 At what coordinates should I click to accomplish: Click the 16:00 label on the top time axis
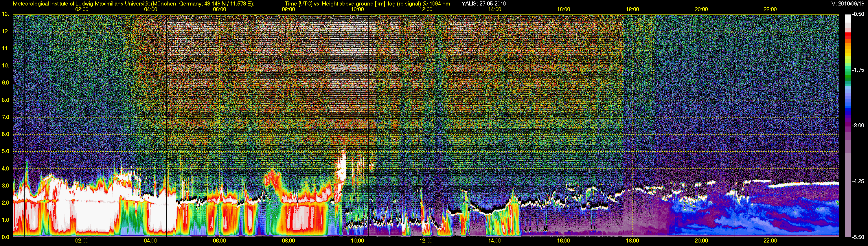click(x=564, y=9)
